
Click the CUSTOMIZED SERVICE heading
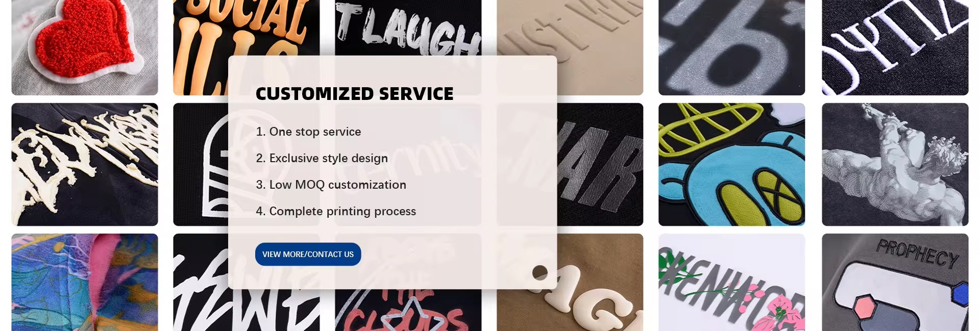pos(354,94)
